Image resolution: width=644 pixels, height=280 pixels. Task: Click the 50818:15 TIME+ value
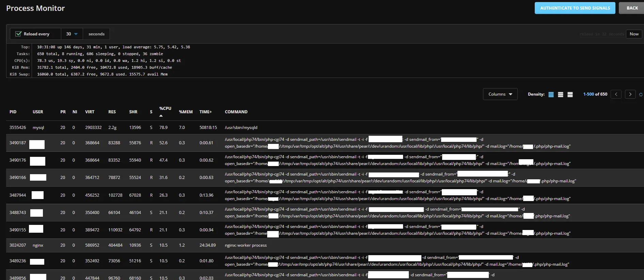208,128
